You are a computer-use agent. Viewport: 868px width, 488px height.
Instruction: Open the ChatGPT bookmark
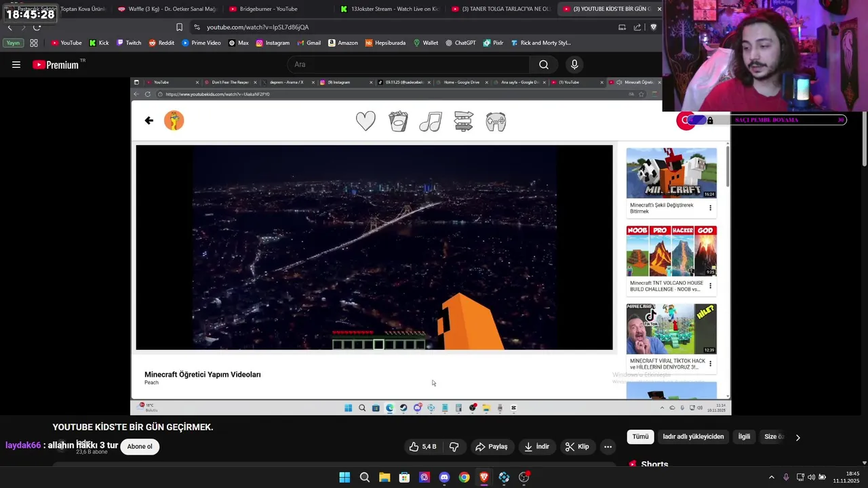click(460, 43)
